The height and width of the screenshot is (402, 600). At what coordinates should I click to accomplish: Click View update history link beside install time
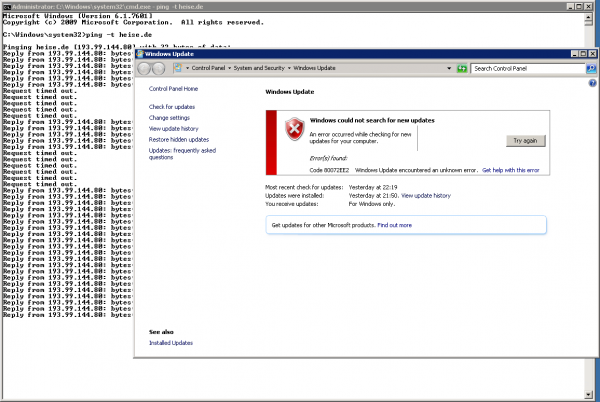tap(426, 195)
